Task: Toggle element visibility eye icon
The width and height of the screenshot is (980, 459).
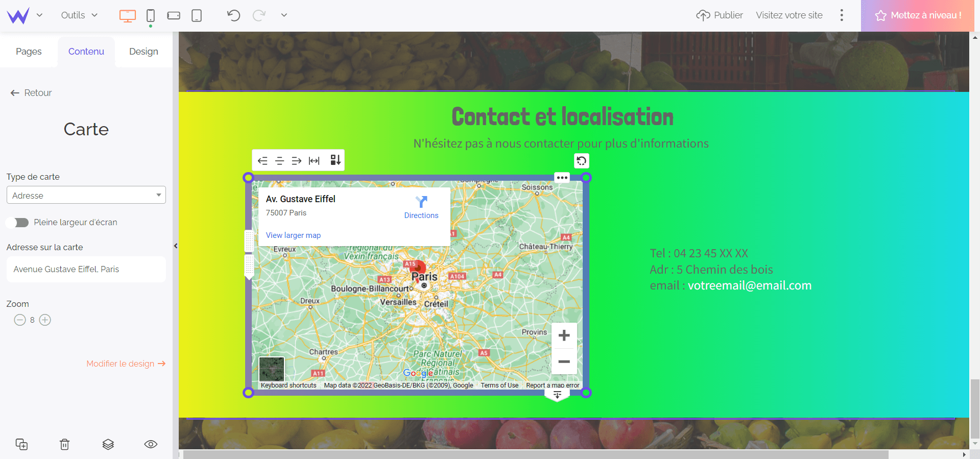Action: point(151,444)
